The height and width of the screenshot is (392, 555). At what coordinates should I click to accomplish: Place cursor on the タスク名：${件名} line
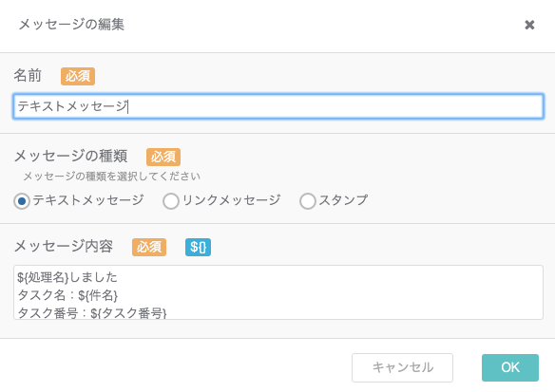click(x=67, y=295)
